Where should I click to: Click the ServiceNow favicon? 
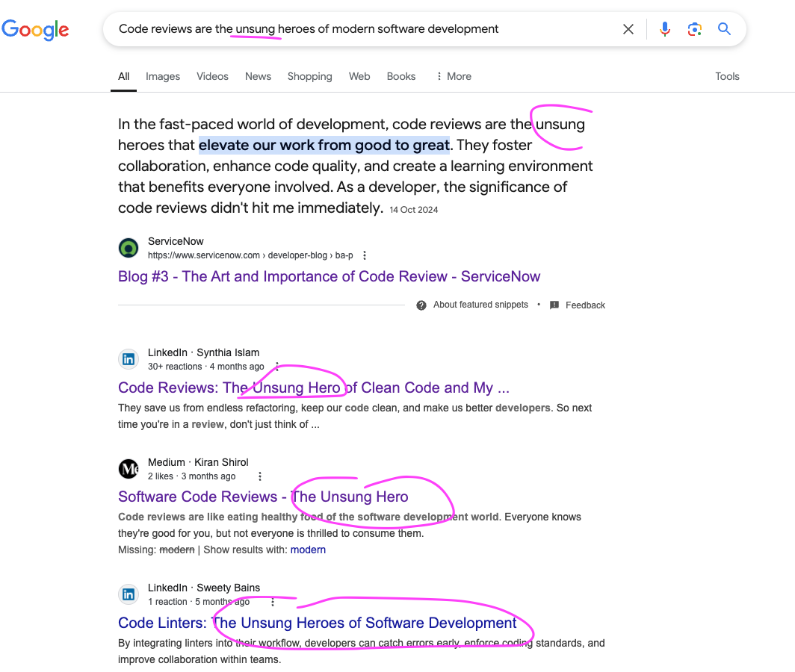(x=129, y=249)
